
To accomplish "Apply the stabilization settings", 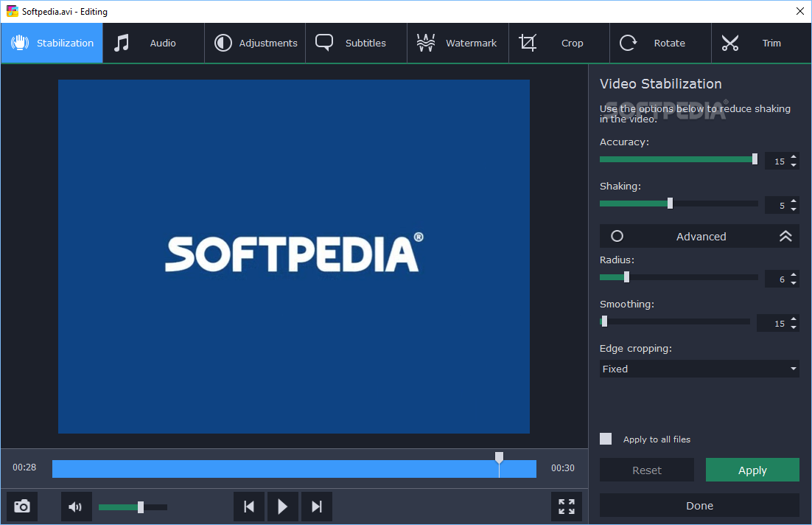I will tap(752, 470).
